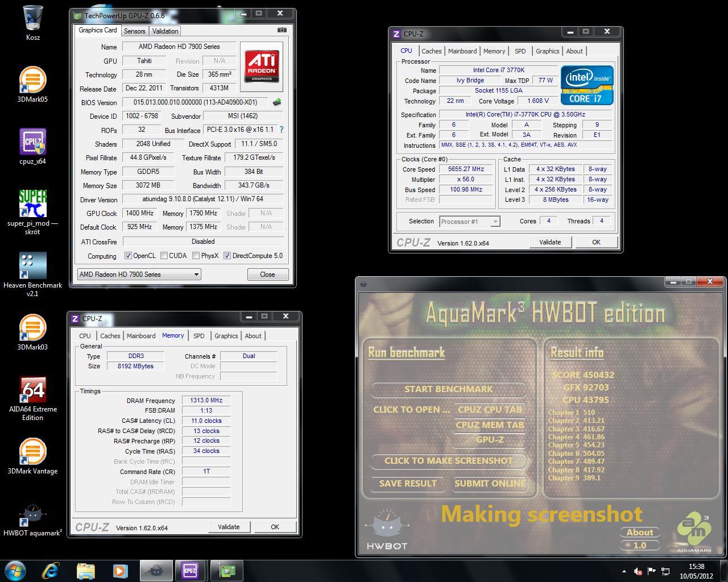Image resolution: width=728 pixels, height=582 pixels.
Task: Click the ATI Radeon logo in GPU-Z
Action: [262, 66]
